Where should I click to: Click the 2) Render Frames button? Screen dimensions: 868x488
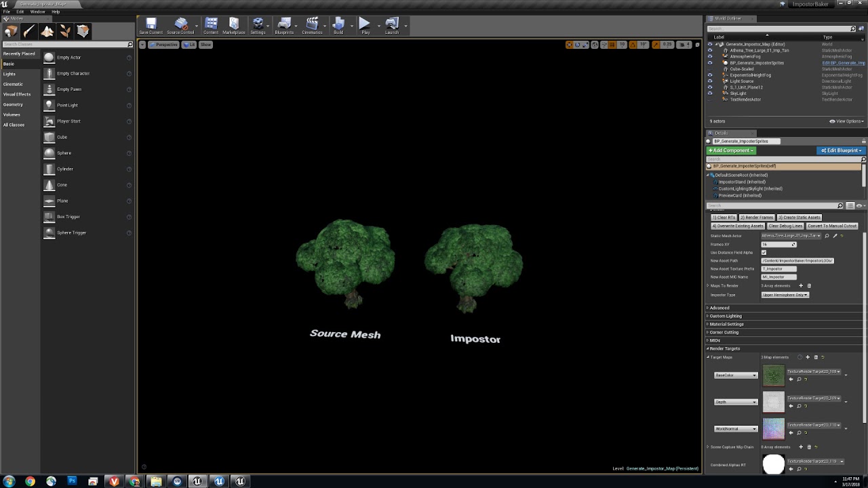point(757,218)
